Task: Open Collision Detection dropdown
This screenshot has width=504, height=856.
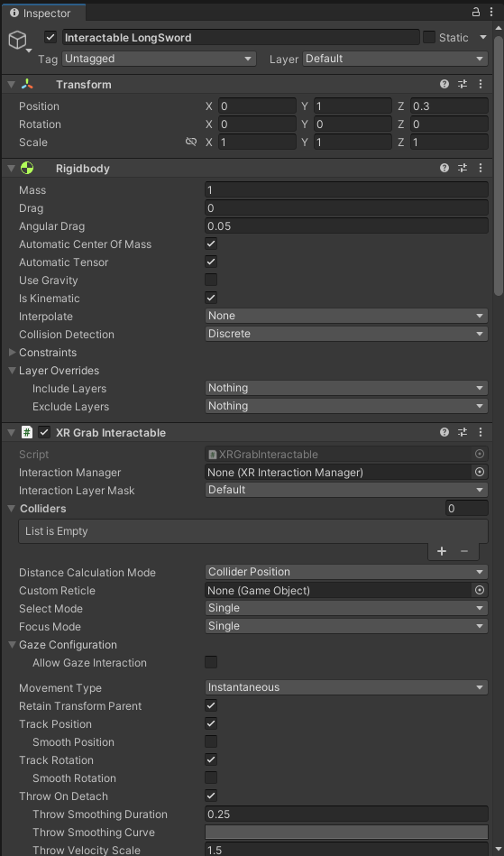Action: pos(346,334)
